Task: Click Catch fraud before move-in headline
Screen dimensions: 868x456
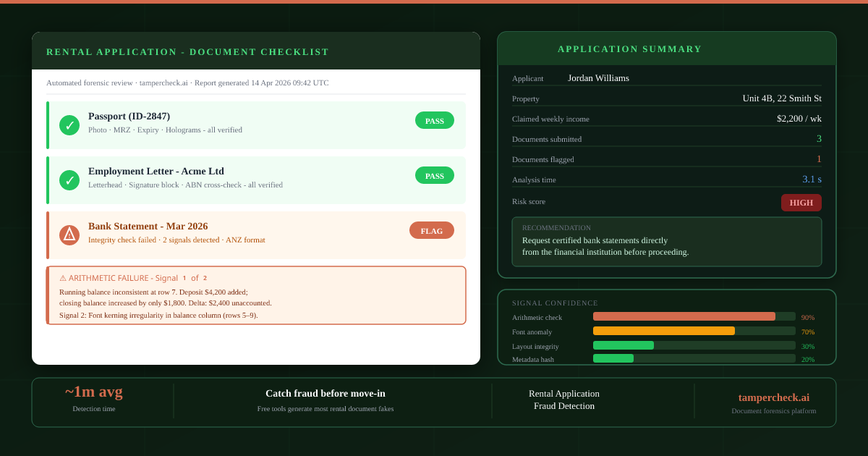Action: click(325, 394)
